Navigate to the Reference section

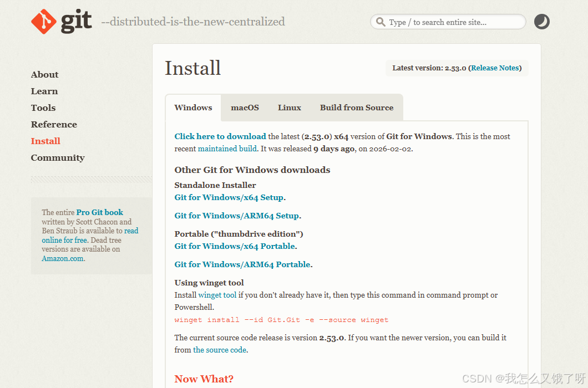point(54,125)
